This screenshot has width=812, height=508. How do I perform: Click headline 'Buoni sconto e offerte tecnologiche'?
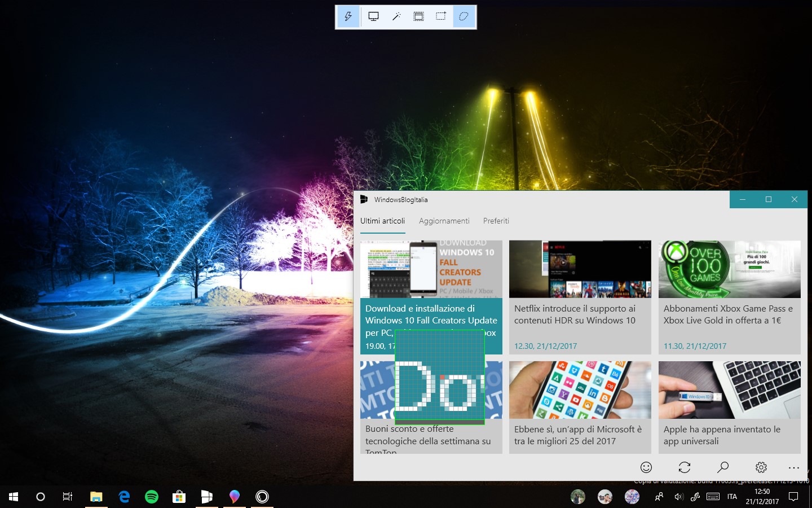428,440
